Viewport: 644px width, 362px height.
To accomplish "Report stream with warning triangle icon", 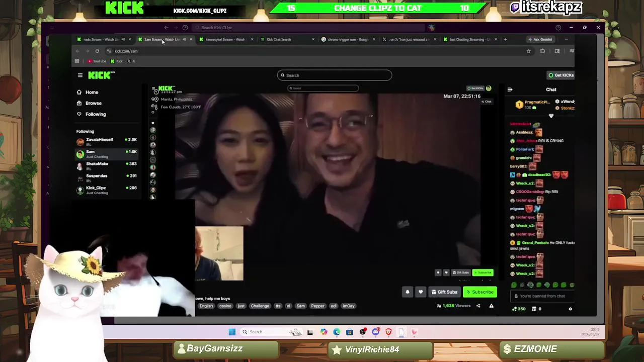I will tap(491, 306).
